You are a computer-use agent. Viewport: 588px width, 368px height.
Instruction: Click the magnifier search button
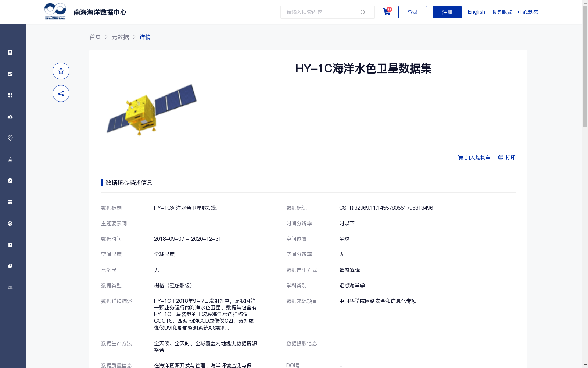point(363,12)
